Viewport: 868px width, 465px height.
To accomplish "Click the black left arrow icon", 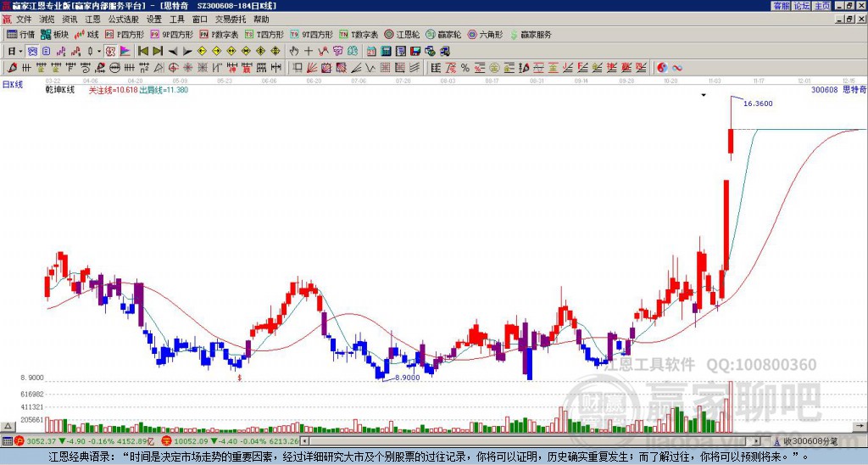I will point(173,52).
